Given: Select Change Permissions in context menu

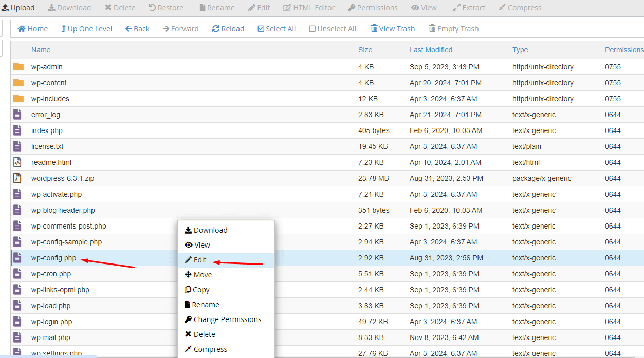Looking at the screenshot, I should click(x=227, y=319).
